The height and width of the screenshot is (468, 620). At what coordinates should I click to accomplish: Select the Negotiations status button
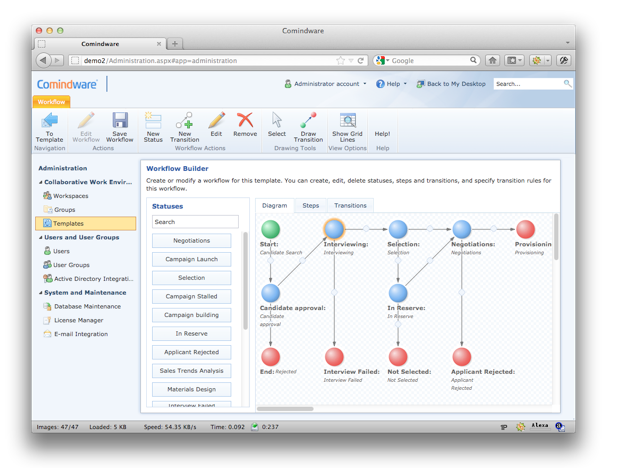[x=192, y=240]
